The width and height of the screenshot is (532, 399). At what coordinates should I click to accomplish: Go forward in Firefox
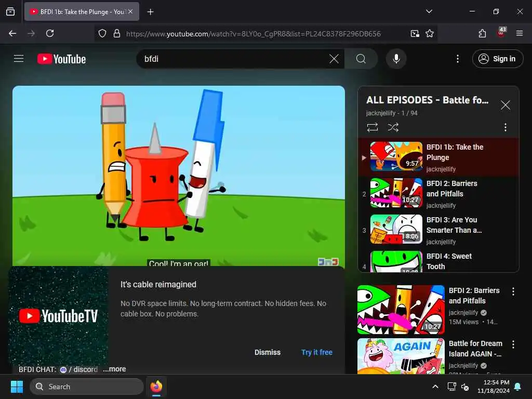tap(31, 33)
